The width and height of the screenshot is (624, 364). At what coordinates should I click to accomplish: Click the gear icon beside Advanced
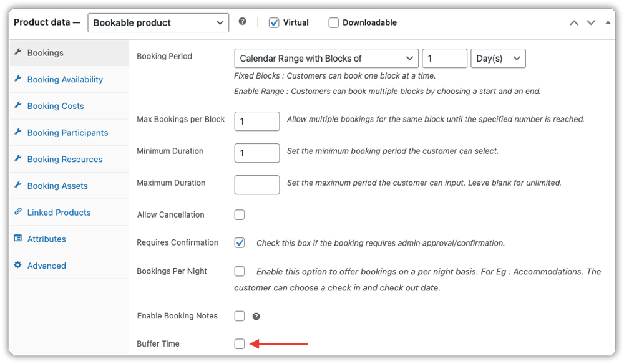pyautogui.click(x=19, y=265)
